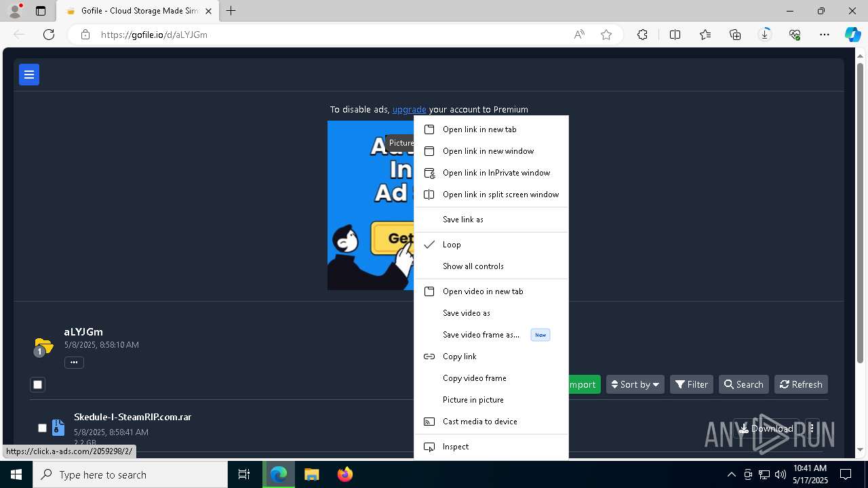Tick the Skedule-I-SteamRIP.com.rar checkbox
This screenshot has width=868, height=488.
tap(42, 428)
